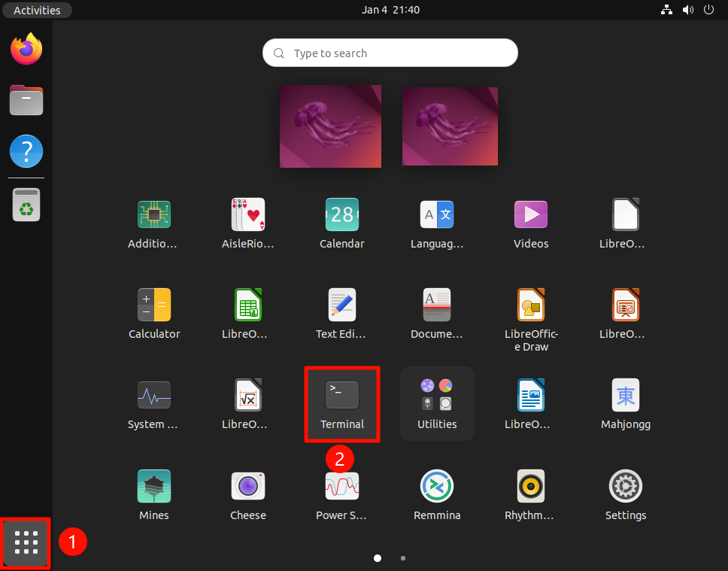The height and width of the screenshot is (571, 728).
Task: Open the Mahjongg game
Action: (626, 395)
